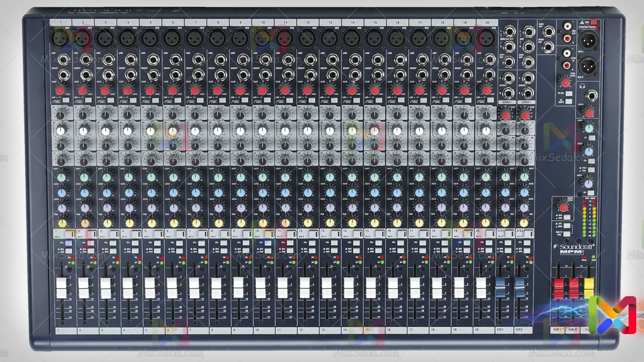The height and width of the screenshot is (362, 644).
Task: Click the blue AUX2 knob on channel 15
Action: pyautogui.click(x=375, y=193)
